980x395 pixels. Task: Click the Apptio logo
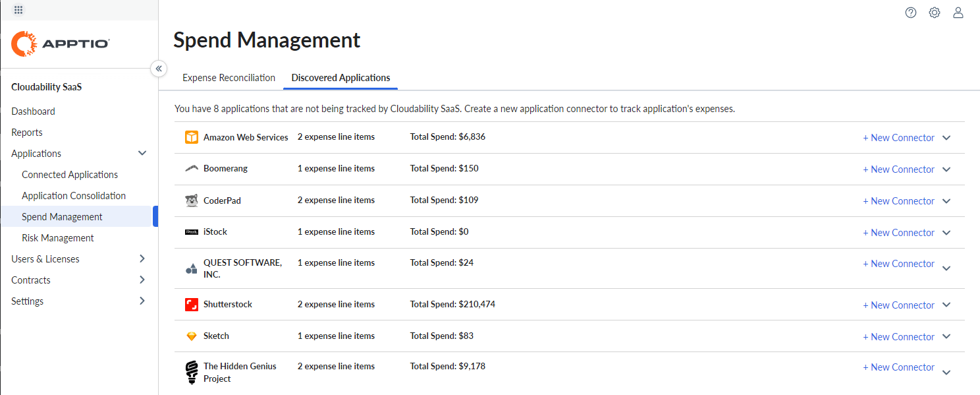click(x=59, y=44)
